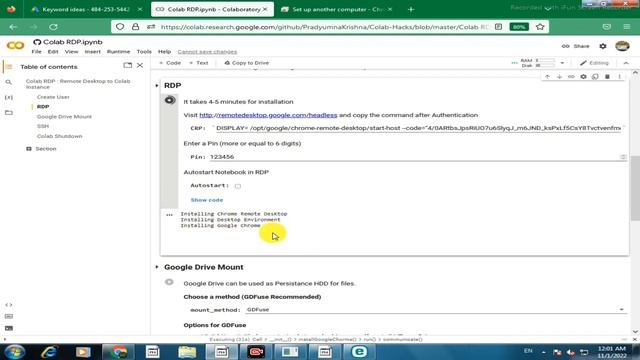
Task: Open the terminal icon at sidebar bottom
Action: (x=9, y=328)
